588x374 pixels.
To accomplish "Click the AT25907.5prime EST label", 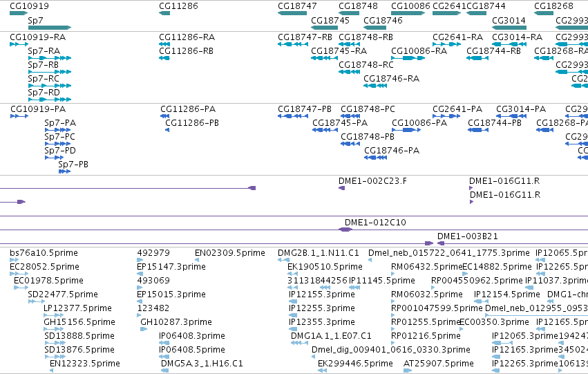I will coord(439,364).
